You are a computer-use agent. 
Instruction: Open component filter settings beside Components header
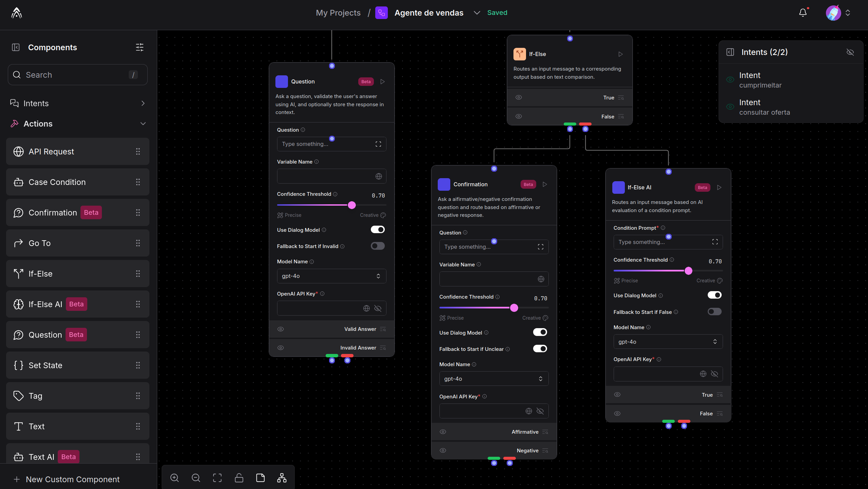[x=140, y=47]
